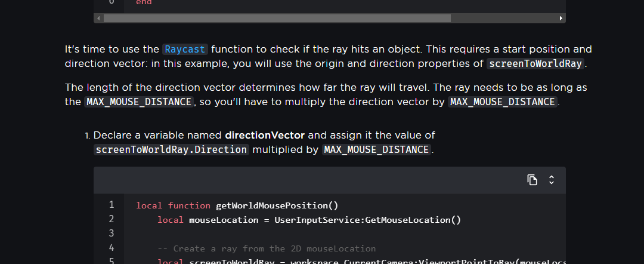Click the horizontal scrollbar thumb
The height and width of the screenshot is (264, 644).
(x=277, y=19)
